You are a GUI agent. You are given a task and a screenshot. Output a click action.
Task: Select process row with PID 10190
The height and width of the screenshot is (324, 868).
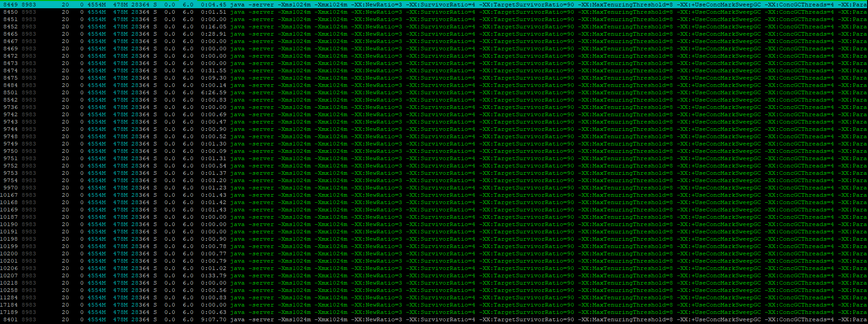click(x=434, y=224)
